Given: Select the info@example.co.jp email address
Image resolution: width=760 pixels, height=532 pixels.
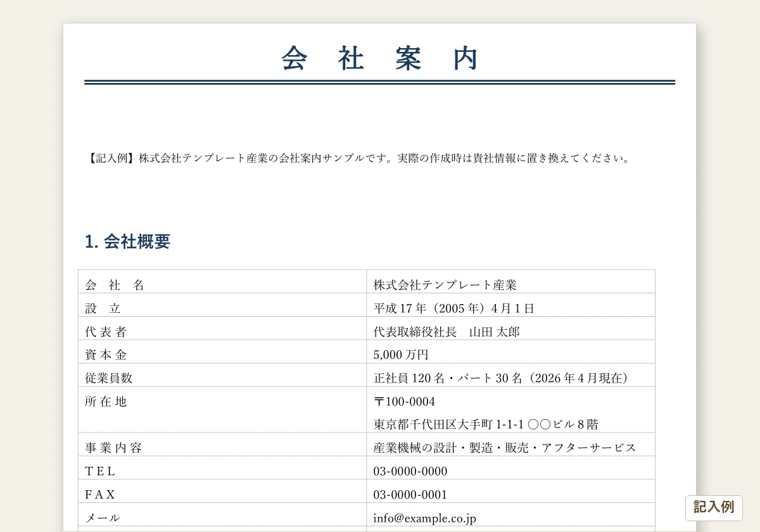Looking at the screenshot, I should click(x=424, y=518).
